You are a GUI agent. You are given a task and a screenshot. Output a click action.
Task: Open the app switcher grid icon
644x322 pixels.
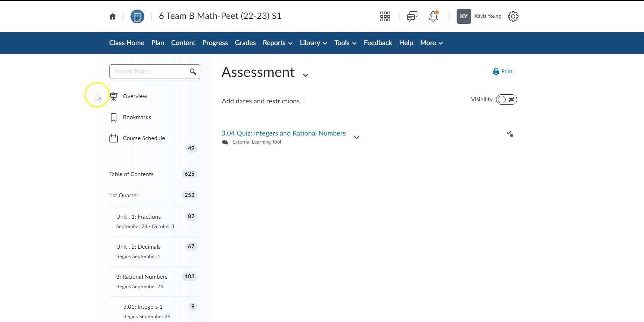385,16
